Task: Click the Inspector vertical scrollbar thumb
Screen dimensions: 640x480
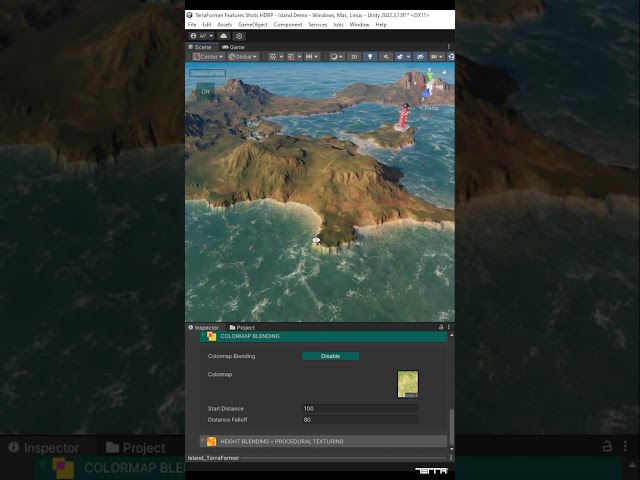Action: (451, 427)
